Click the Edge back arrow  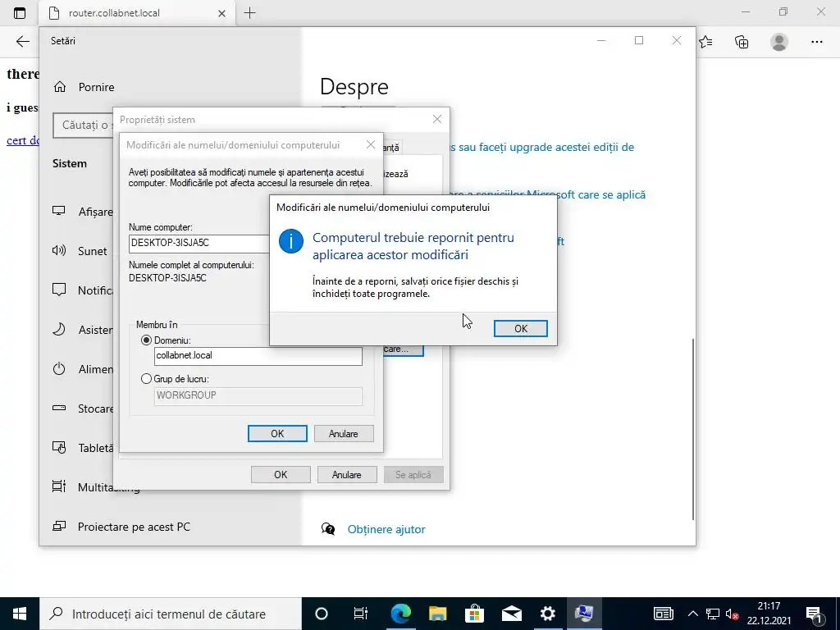click(x=22, y=42)
